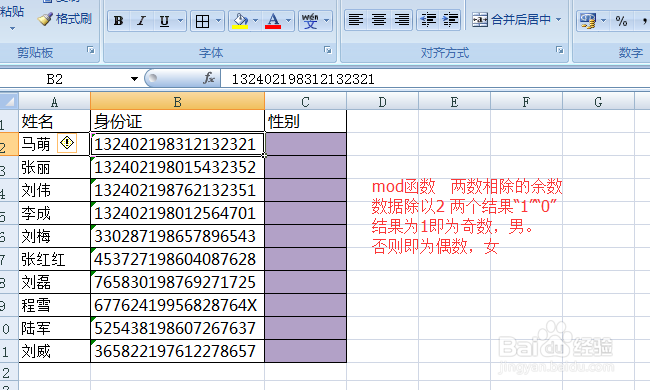Click the insert function fx button

coord(209,78)
